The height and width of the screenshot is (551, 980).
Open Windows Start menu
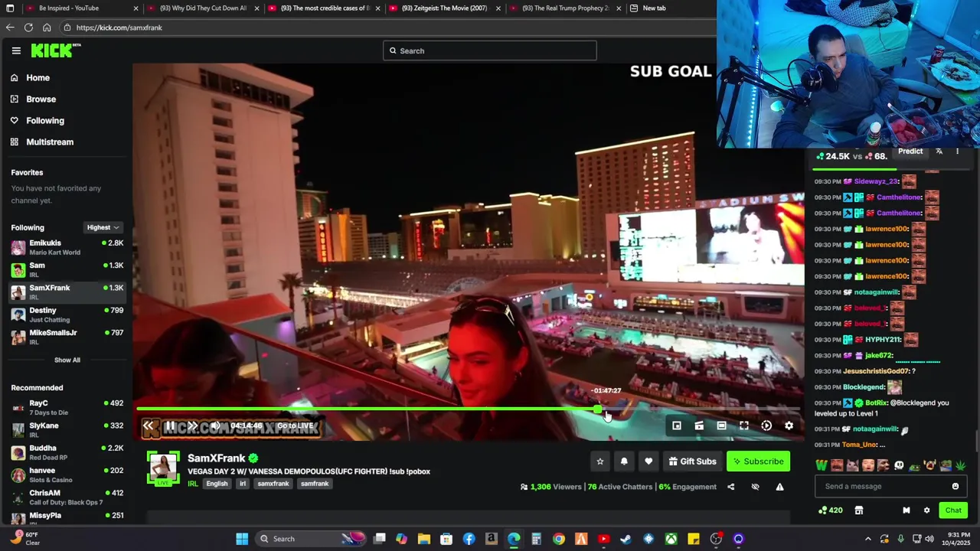[x=242, y=539]
